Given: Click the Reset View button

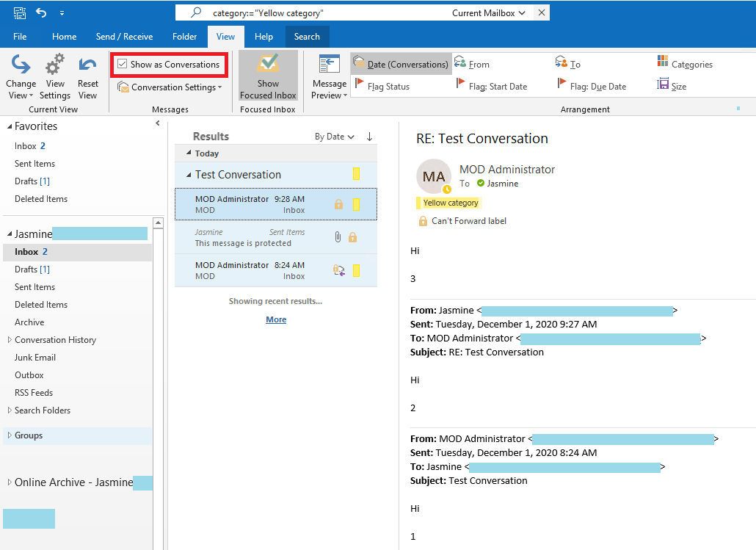Looking at the screenshot, I should tap(88, 77).
